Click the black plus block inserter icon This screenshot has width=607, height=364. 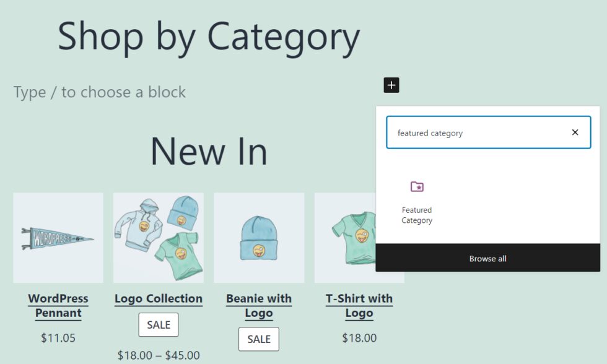pos(391,85)
